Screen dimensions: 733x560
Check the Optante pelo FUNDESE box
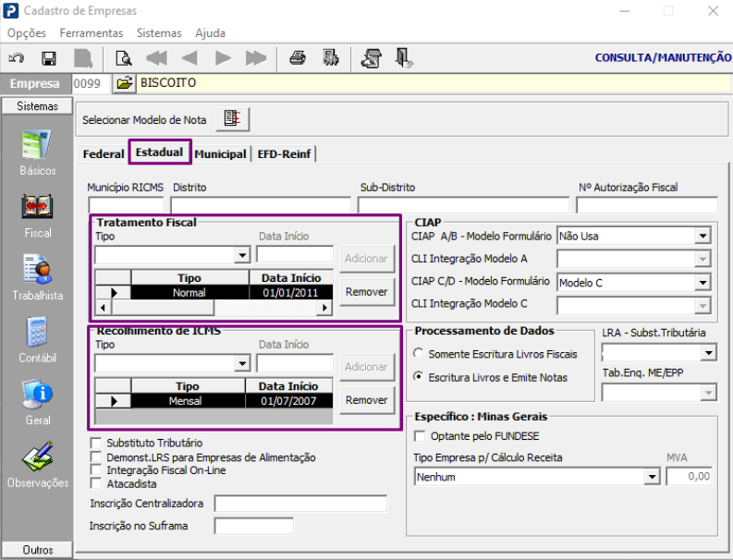point(421,436)
